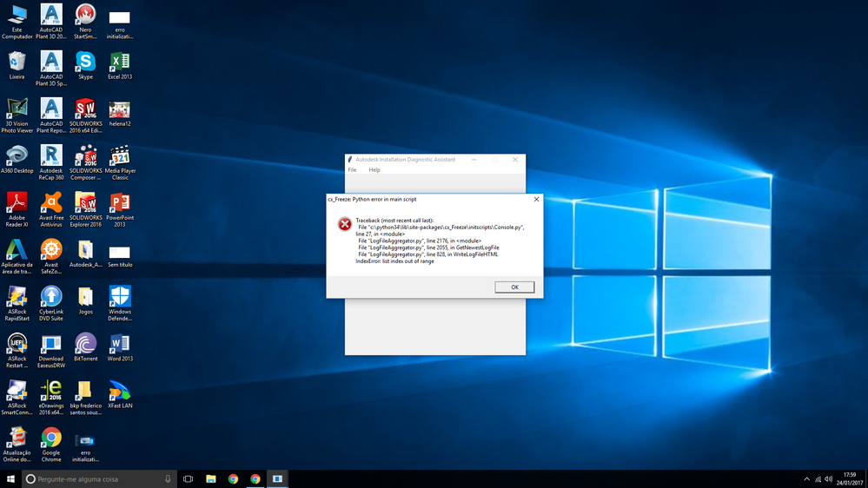
Task: Select Nero StartSmart desktop icon
Action: click(x=85, y=22)
